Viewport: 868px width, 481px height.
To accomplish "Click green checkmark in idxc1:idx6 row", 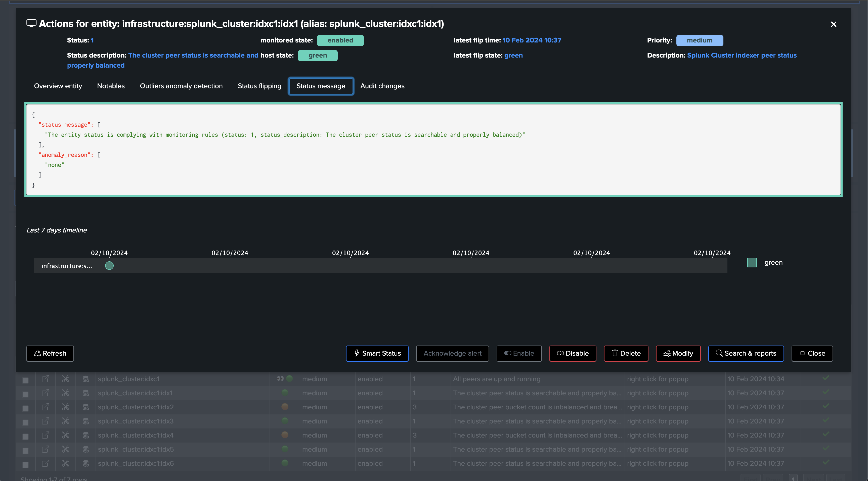I will point(826,462).
